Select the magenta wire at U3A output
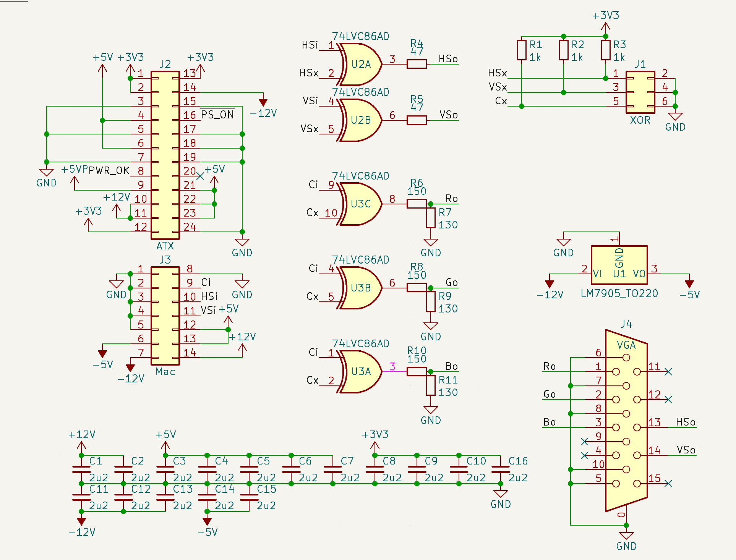The image size is (736, 560). 394,372
